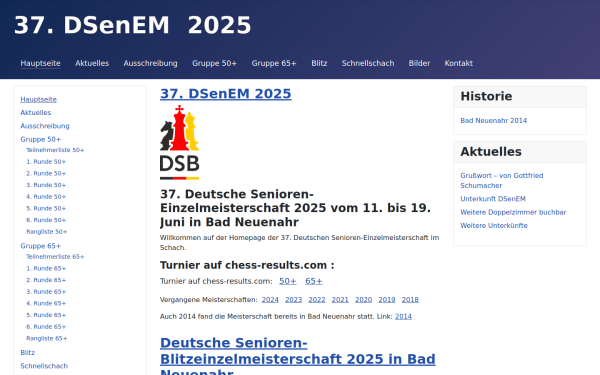Open the Deutsche Senioren-Blitzeinzelmeisterschaft heading link
Screen dimensions: 600x375
coord(298,356)
